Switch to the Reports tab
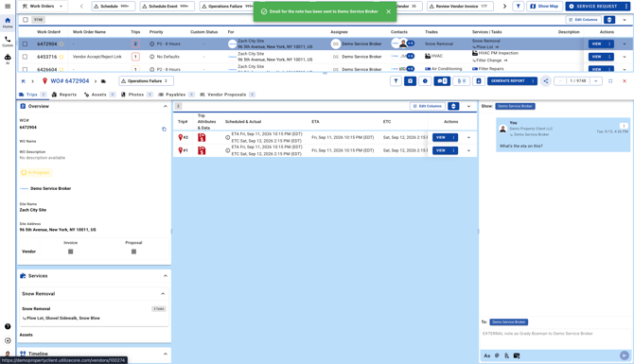 click(x=64, y=95)
